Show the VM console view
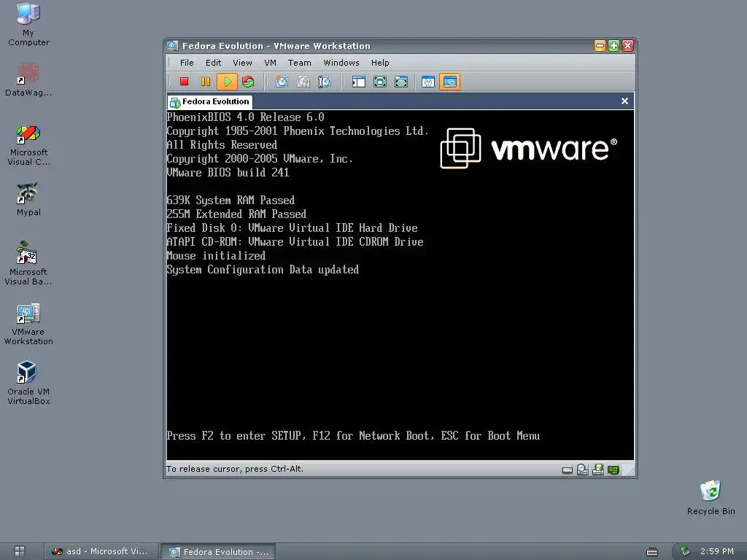The height and width of the screenshot is (560, 747). click(x=449, y=82)
